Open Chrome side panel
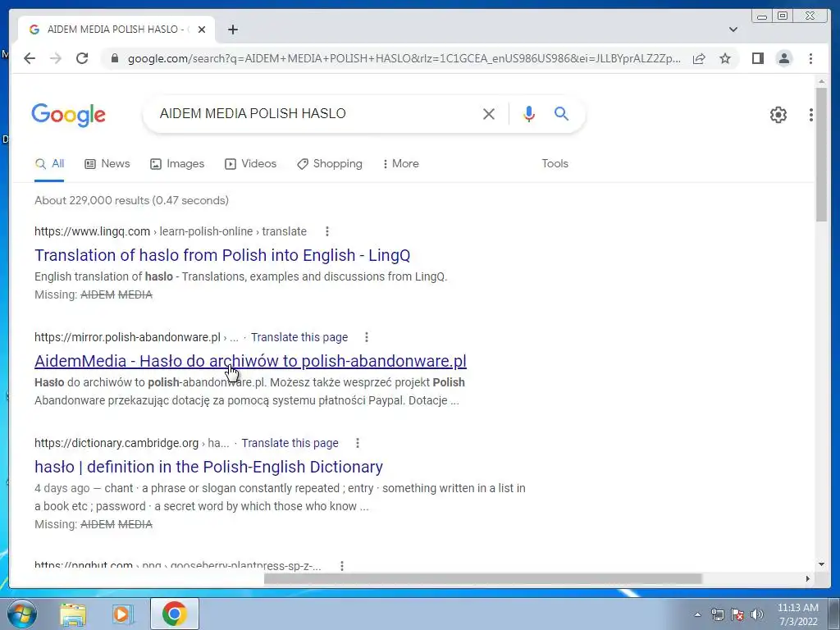 757,58
